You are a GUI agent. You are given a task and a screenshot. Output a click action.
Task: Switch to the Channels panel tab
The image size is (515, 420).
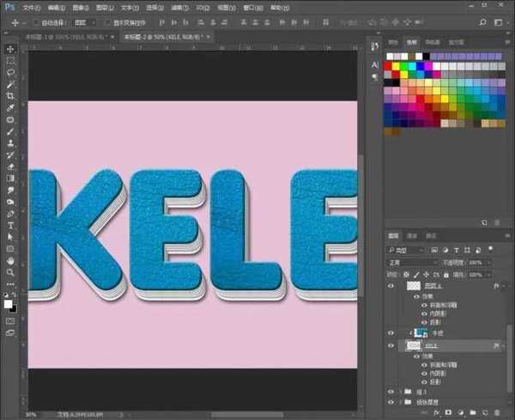412,234
